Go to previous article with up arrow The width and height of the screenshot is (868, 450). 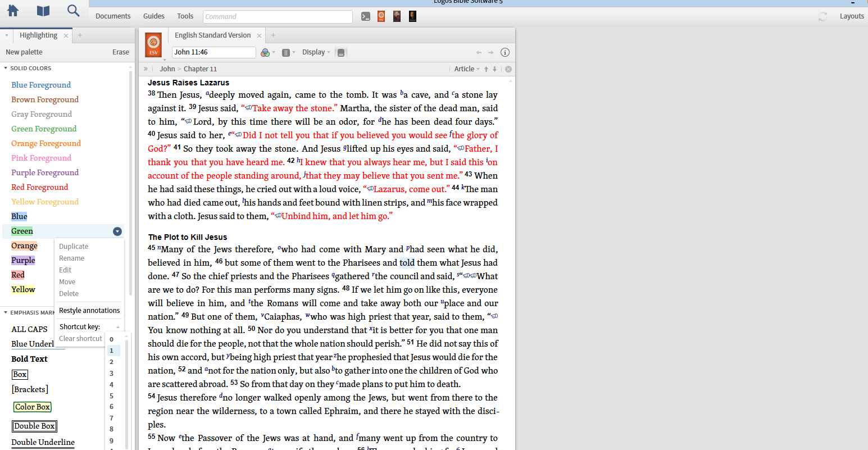tap(487, 69)
